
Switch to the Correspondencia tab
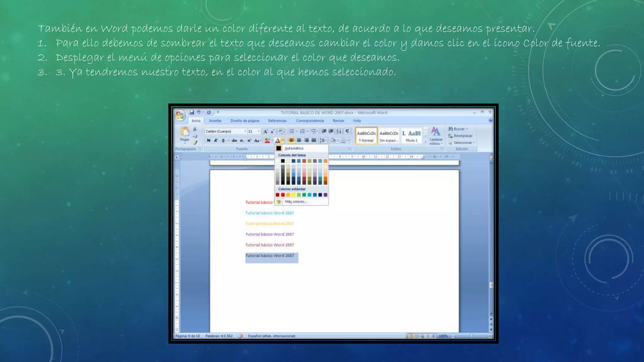coord(310,121)
